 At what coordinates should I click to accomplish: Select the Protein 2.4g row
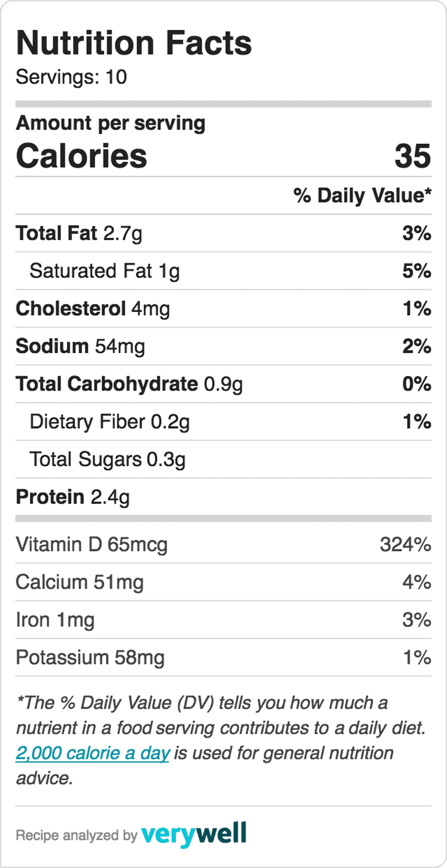pos(223,497)
